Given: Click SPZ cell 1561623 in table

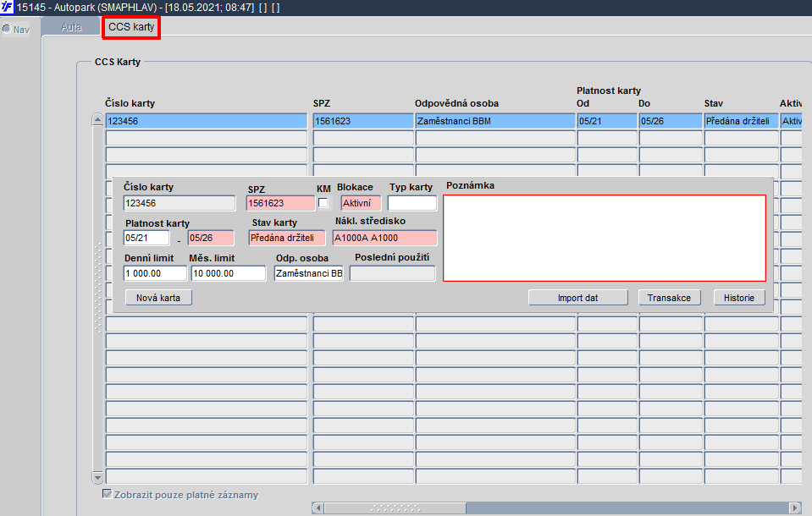Looking at the screenshot, I should [x=363, y=121].
